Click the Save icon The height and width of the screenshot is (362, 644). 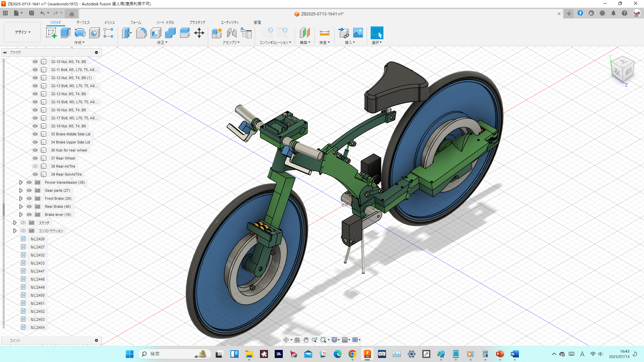32,13
